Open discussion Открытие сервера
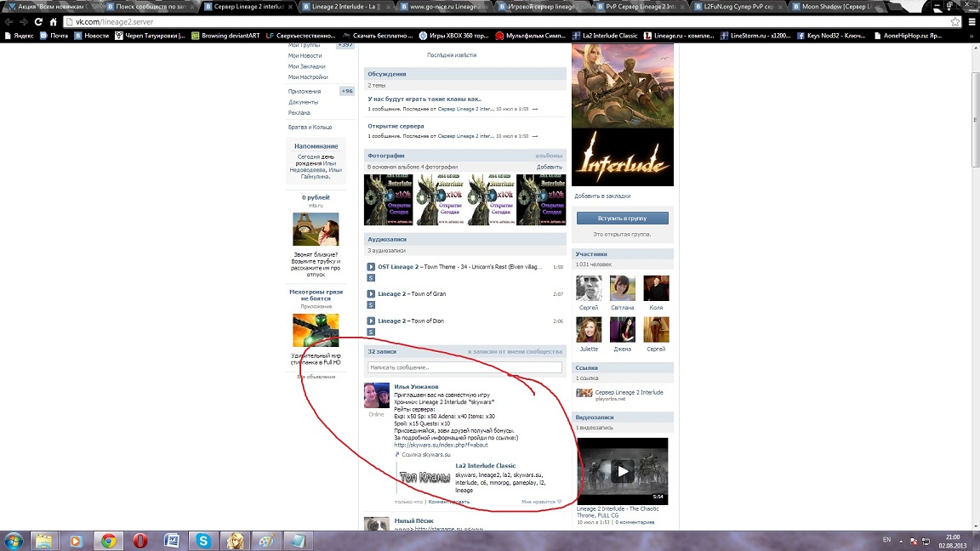The image size is (980, 551). point(396,126)
